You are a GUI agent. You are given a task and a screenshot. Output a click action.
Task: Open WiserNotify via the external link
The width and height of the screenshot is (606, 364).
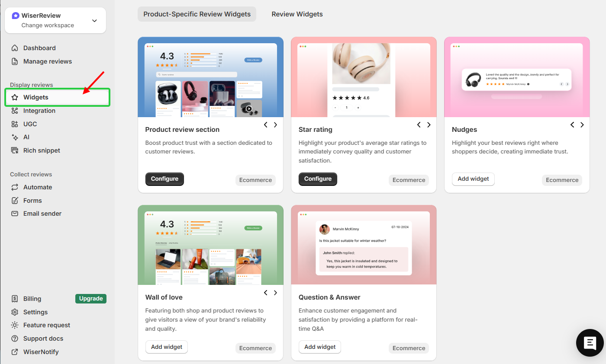click(x=40, y=351)
